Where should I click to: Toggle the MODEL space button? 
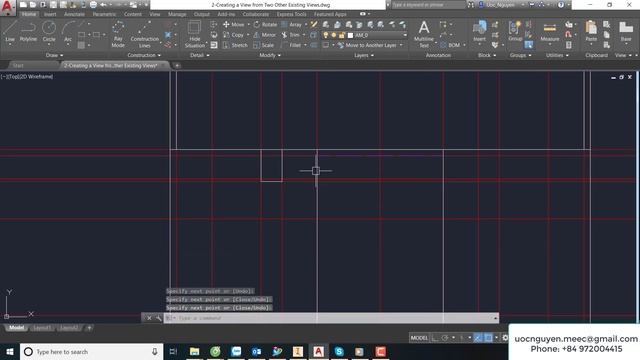419,338
